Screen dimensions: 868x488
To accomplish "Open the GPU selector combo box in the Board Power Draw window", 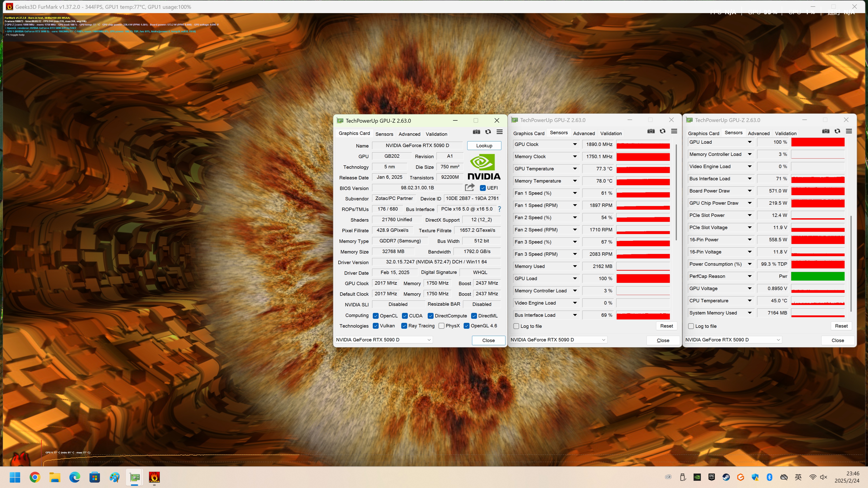I will (733, 340).
